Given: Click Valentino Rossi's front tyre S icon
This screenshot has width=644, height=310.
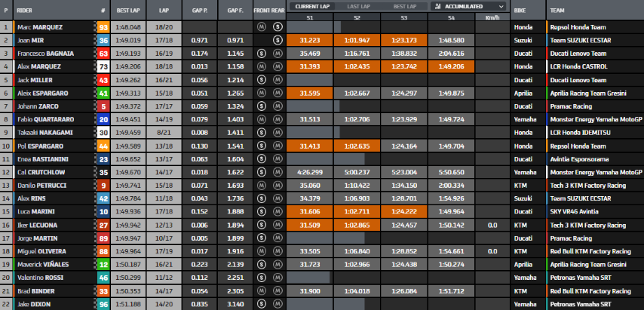Looking at the screenshot, I should click(x=261, y=278).
